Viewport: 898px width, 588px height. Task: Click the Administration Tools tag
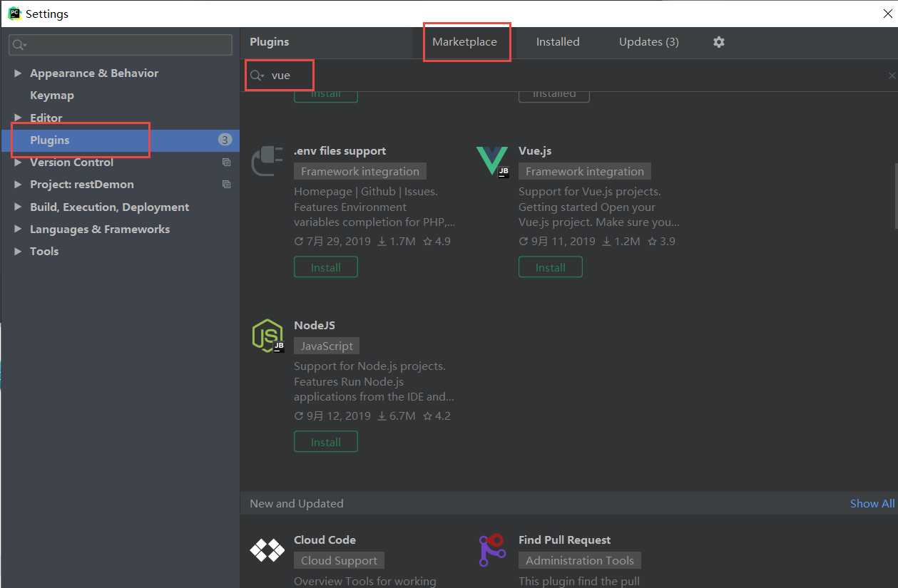580,560
